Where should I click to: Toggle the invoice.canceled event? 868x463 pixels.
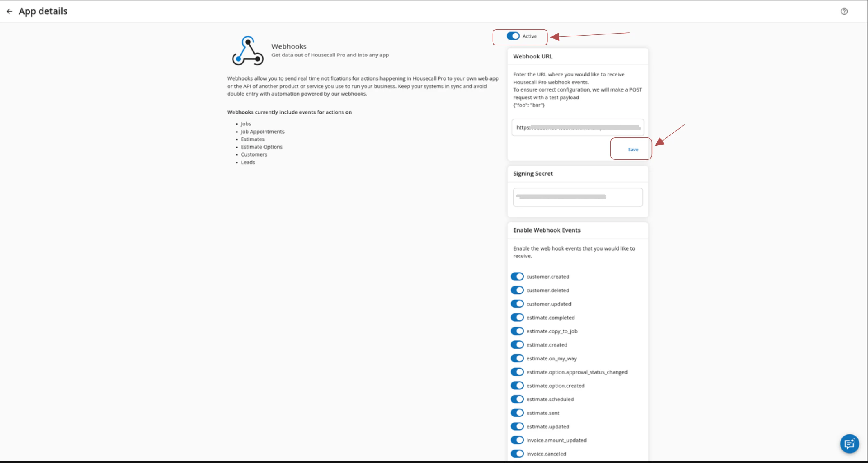coord(517,454)
